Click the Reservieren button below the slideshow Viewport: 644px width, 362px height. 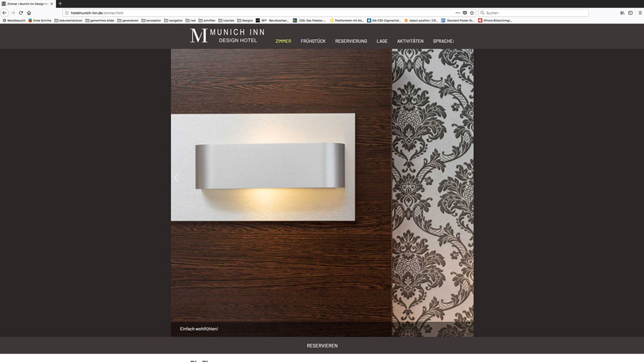tap(322, 346)
